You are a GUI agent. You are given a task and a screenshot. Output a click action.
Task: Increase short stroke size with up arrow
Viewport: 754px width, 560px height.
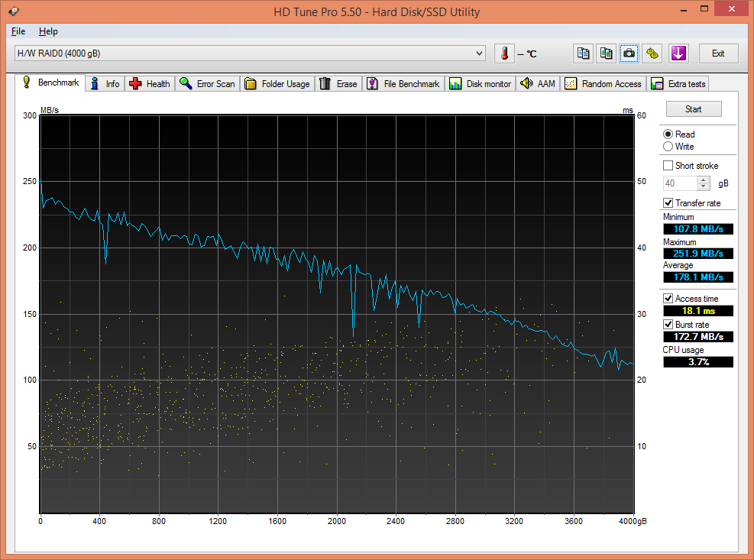pyautogui.click(x=703, y=180)
